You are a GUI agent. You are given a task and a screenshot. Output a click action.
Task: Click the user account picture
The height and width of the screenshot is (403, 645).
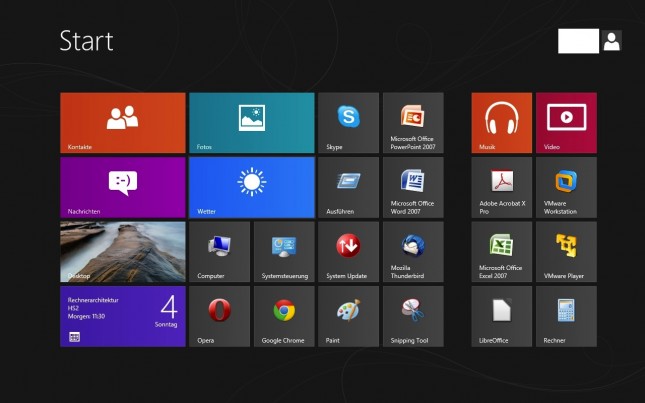(612, 41)
